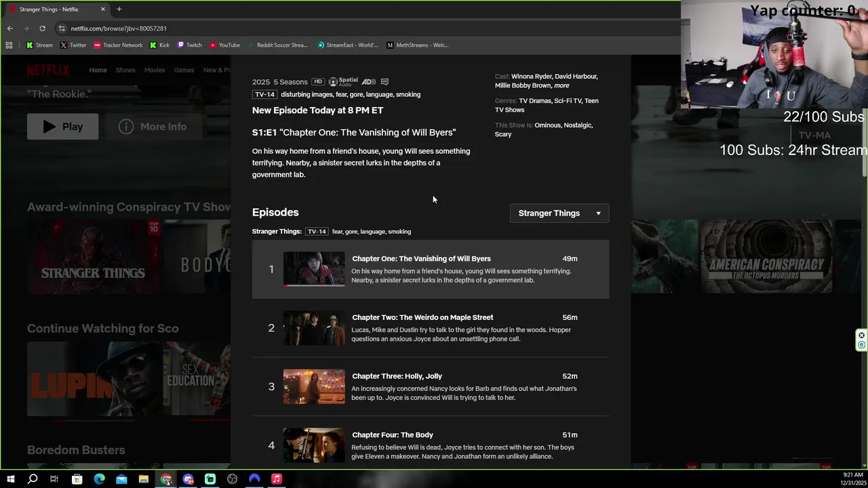The width and height of the screenshot is (868, 488).
Task: Open Netflix Movies menu
Action: (154, 70)
